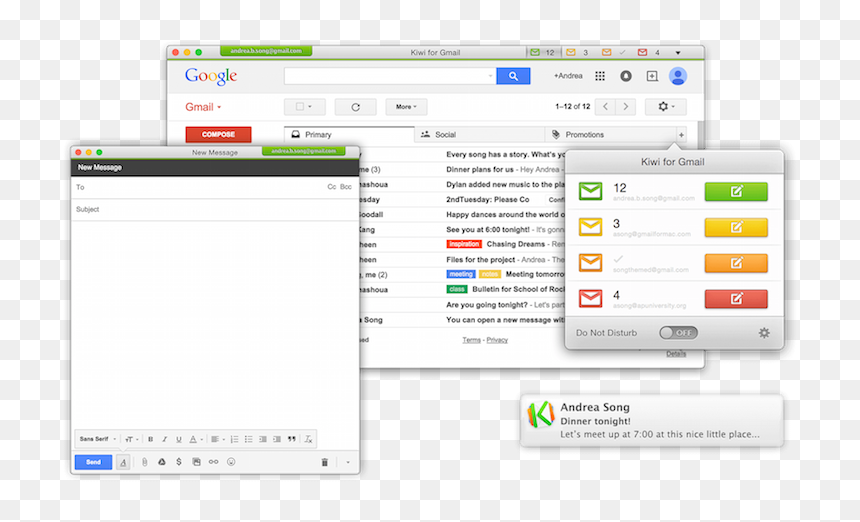Click the Subject field in New Message
Screen dimensions: 860x522
click(x=215, y=209)
